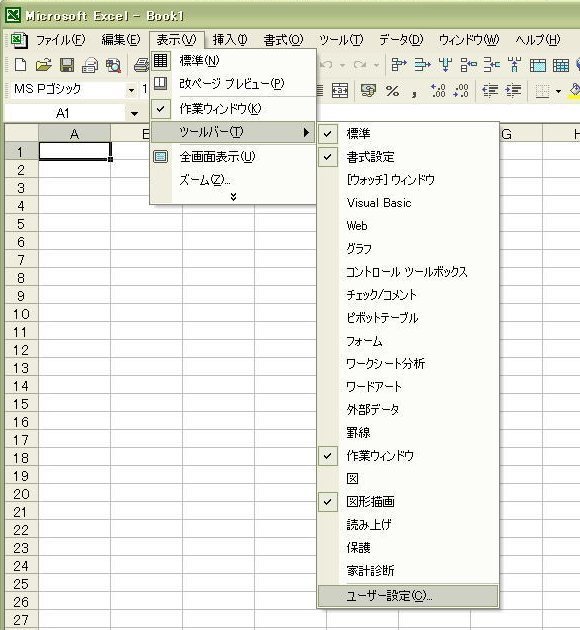Click the Increase Indent icon
The width and height of the screenshot is (580, 630).
[x=513, y=91]
